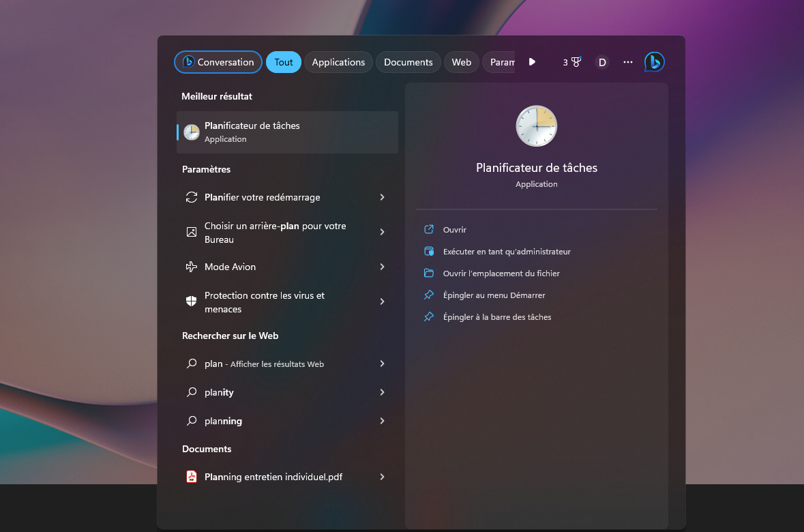Select the Planificateur de tâches best result

(287, 132)
